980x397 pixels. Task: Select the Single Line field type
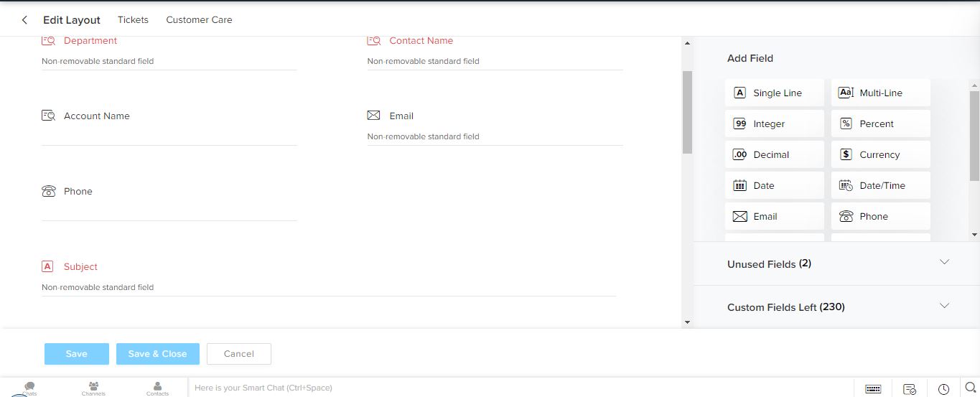[775, 93]
